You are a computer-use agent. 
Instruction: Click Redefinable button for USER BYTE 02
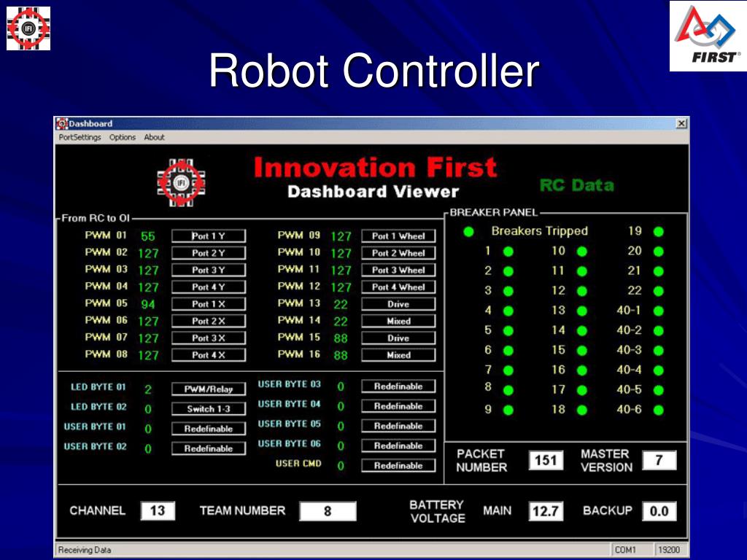209,448
